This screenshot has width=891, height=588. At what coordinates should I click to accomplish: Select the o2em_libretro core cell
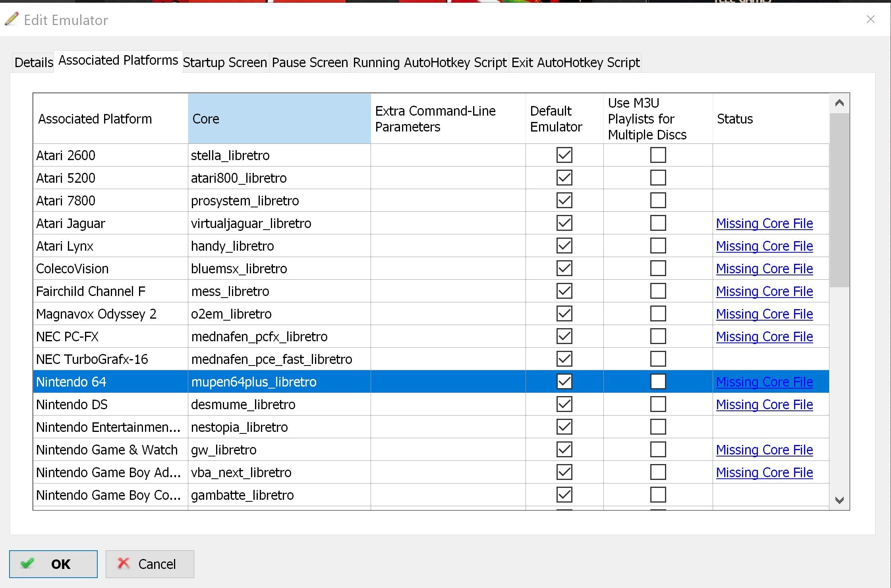coord(279,313)
